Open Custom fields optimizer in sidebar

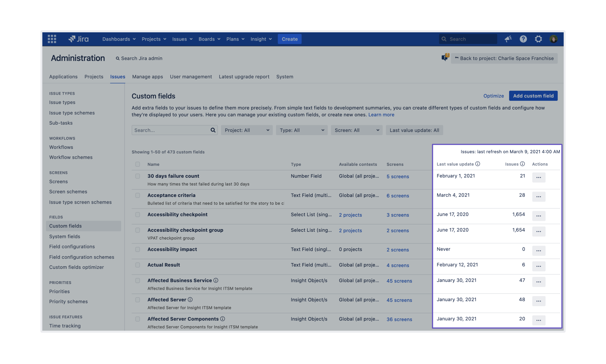77,267
